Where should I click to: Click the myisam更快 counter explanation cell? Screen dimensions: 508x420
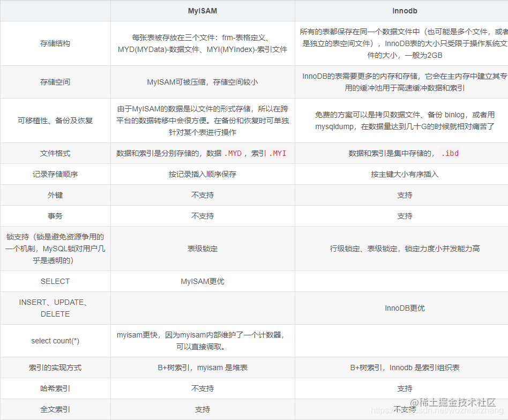[x=203, y=341]
